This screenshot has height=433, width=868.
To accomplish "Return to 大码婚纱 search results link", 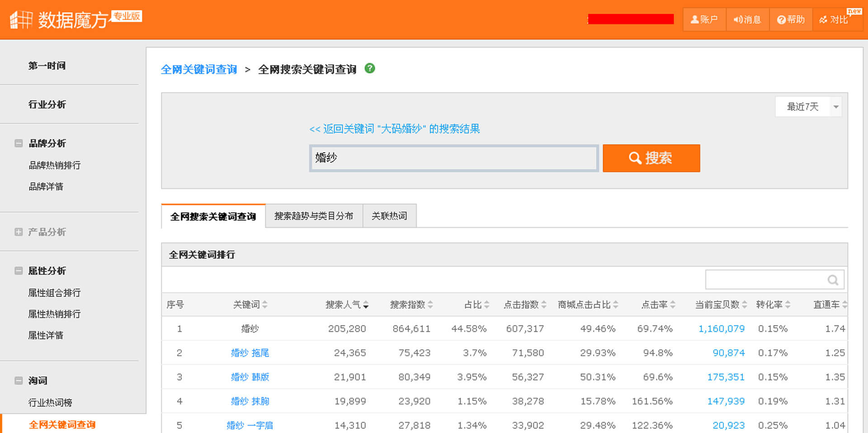I will pyautogui.click(x=394, y=129).
